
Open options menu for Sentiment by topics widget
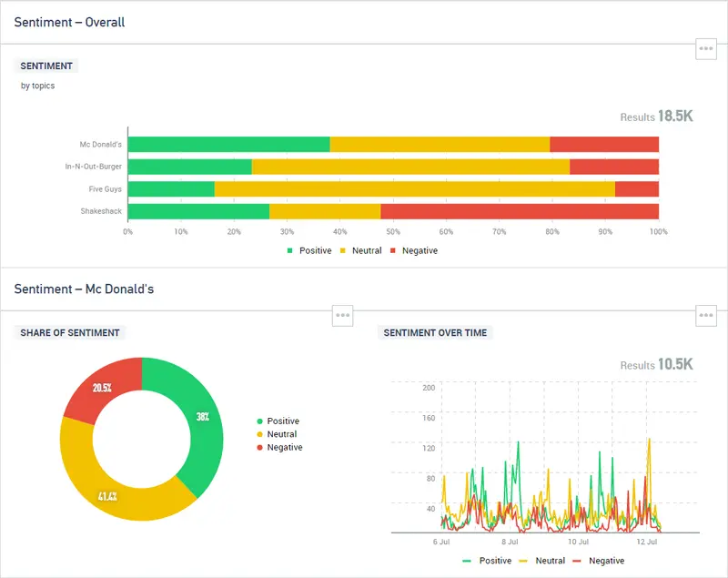[706, 49]
